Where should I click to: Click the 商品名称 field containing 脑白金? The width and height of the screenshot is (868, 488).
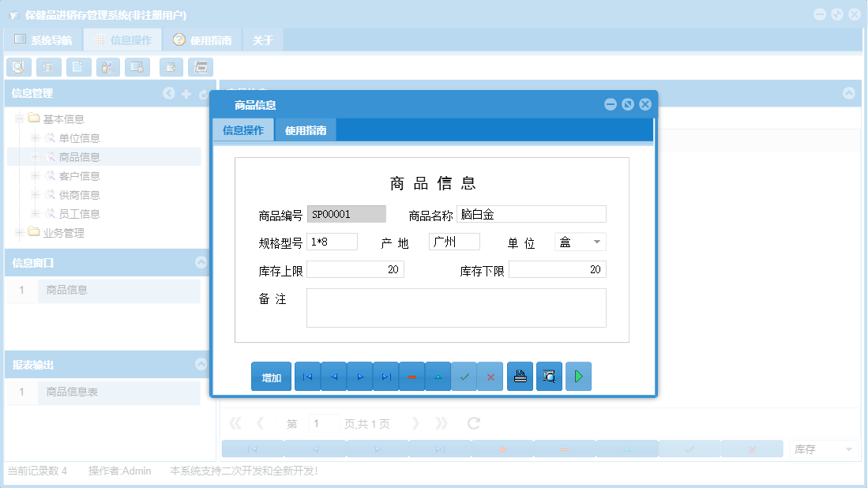pyautogui.click(x=531, y=213)
